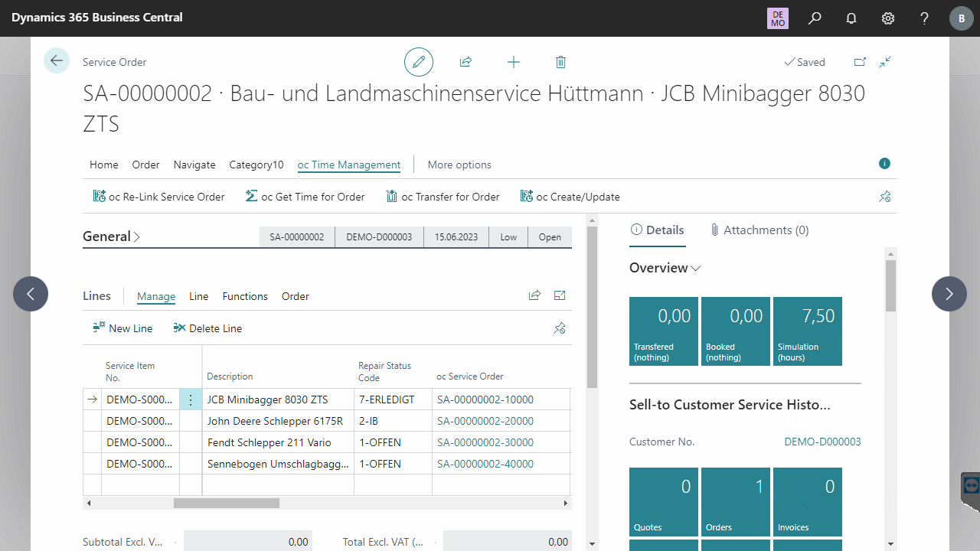This screenshot has width=980, height=551.
Task: Open help question mark icon
Action: coord(925,18)
